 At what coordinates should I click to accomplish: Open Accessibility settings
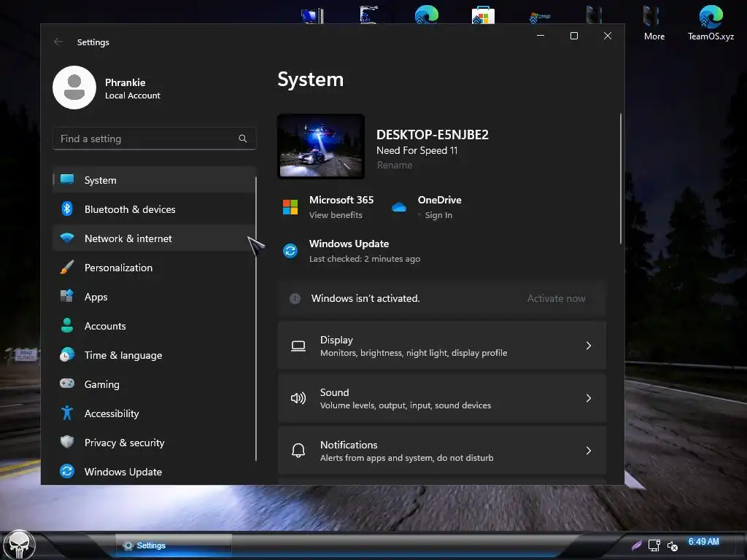tap(154, 413)
